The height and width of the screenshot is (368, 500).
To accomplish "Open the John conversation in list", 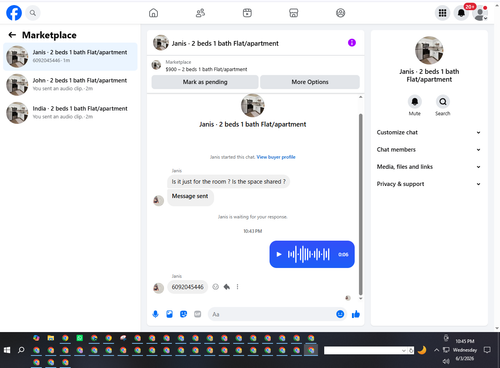I will (70, 85).
